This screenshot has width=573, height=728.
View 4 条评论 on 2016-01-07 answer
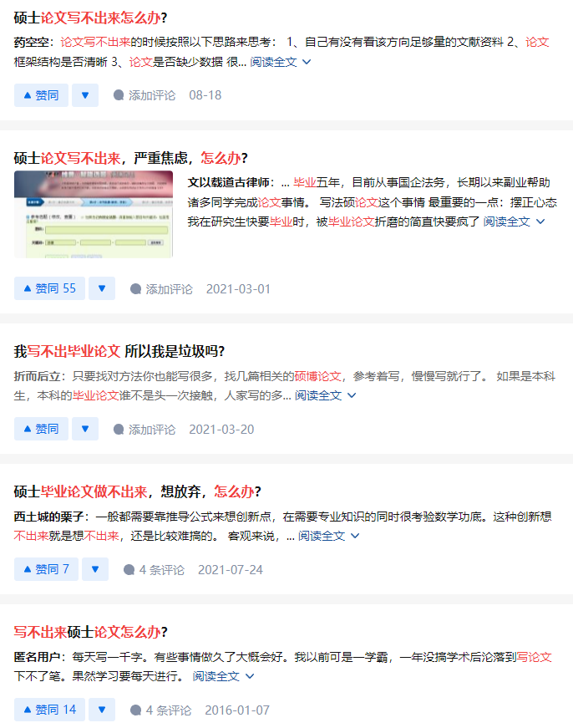click(160, 710)
